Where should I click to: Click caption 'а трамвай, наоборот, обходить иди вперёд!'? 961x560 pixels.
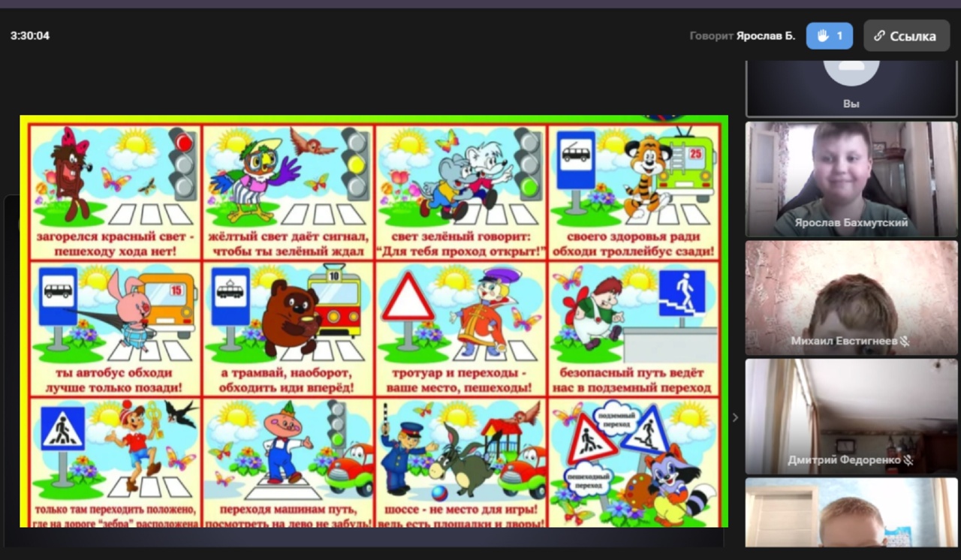click(x=288, y=380)
